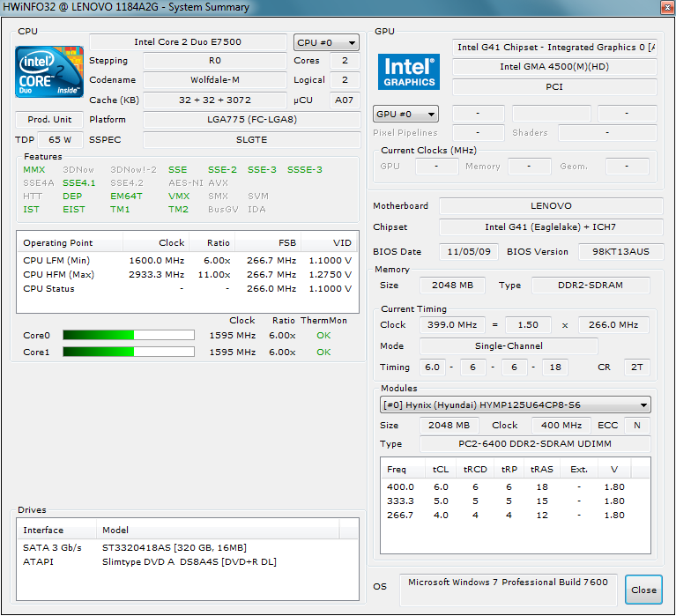The height and width of the screenshot is (616, 676).
Task: Click the Prod. Unit button
Action: [x=49, y=120]
